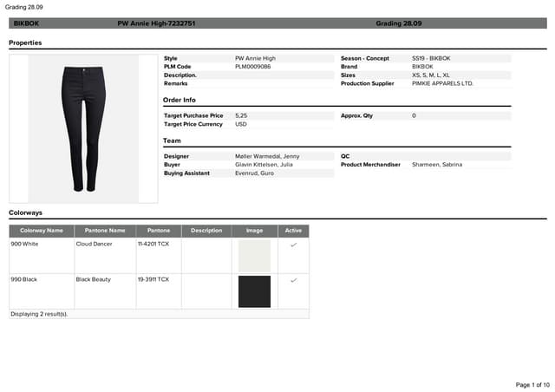
Task: Click the PLM Code value PLM0009086
Action: point(253,67)
